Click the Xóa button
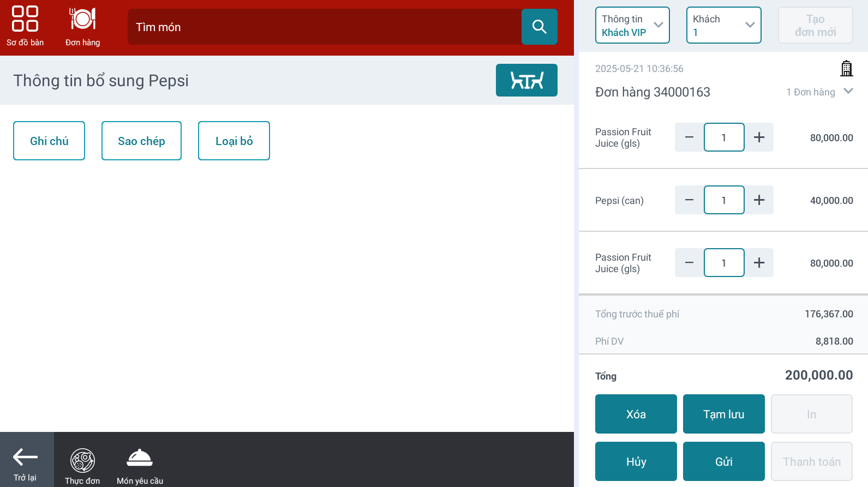 (x=636, y=414)
